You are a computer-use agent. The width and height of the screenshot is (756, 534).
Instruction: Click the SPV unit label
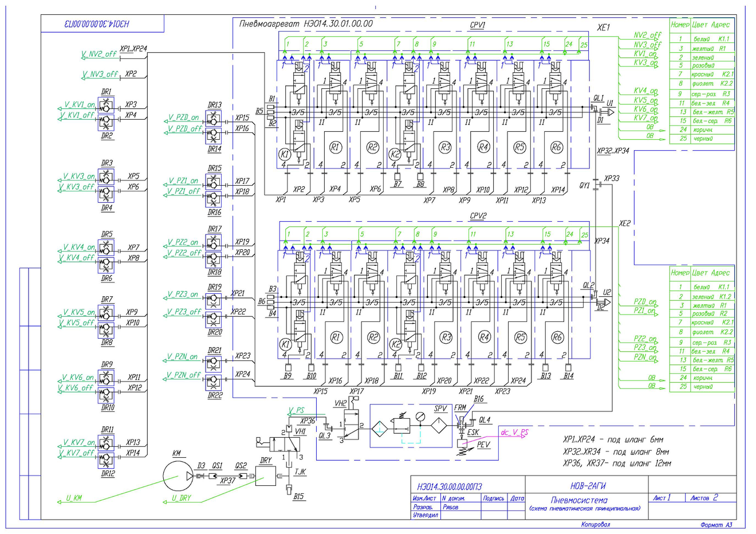pos(440,409)
